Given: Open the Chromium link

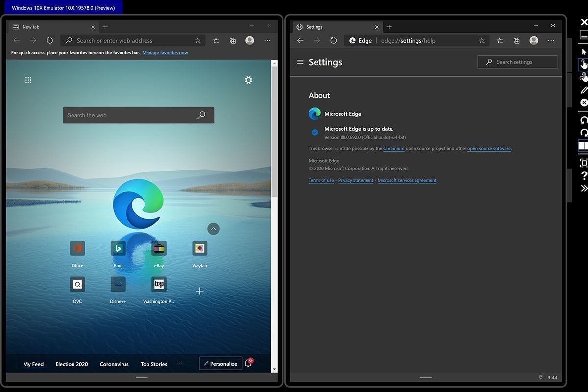Looking at the screenshot, I should [x=394, y=148].
